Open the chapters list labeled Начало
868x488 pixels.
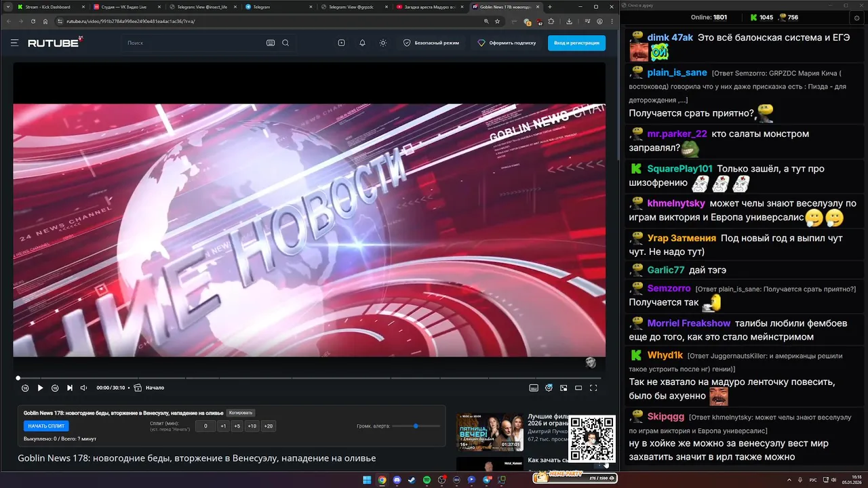coord(149,388)
